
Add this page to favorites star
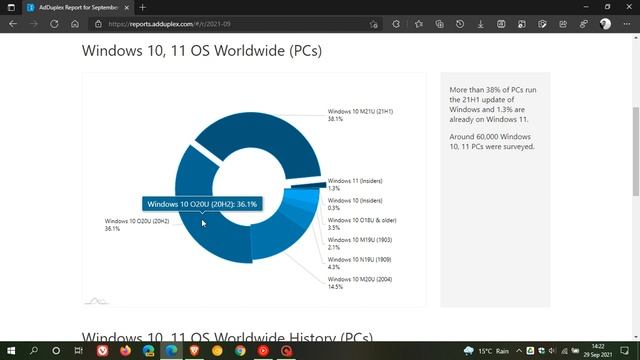click(373, 24)
